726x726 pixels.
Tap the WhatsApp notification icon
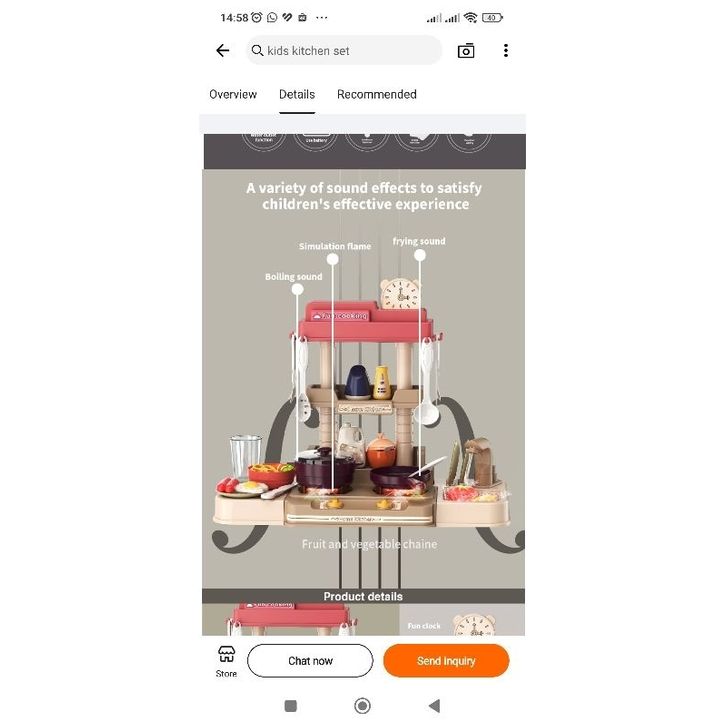(x=272, y=18)
